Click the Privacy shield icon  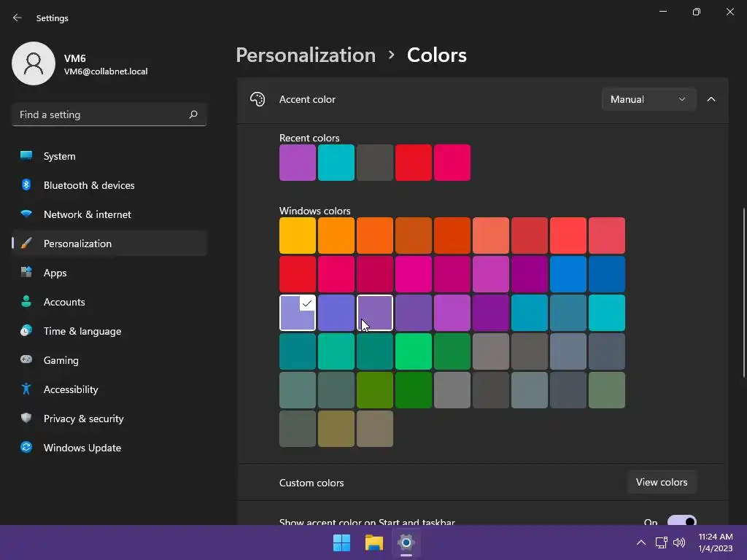point(26,418)
